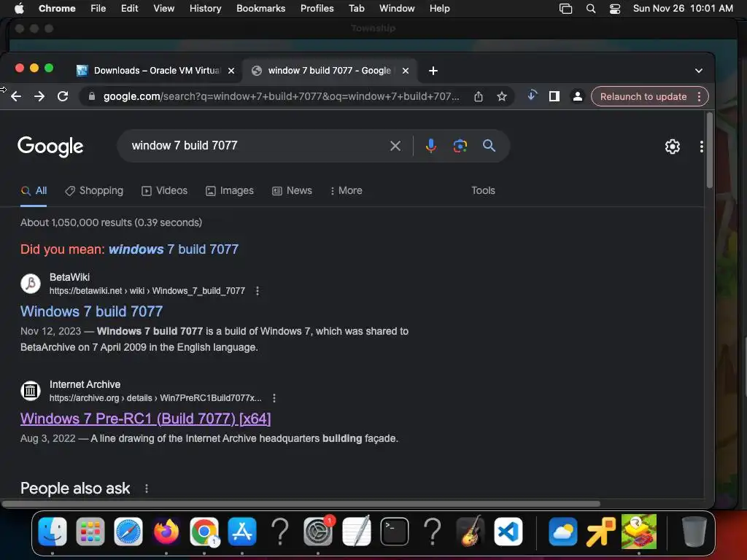Select the Images search tab
Viewport: 747px width, 560px height.
point(230,190)
